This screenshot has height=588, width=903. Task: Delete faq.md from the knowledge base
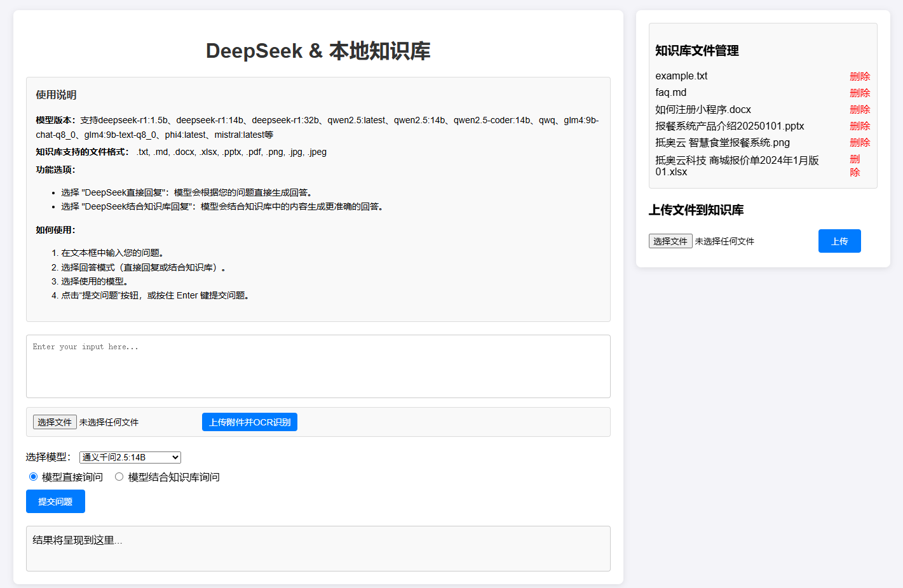click(x=860, y=93)
